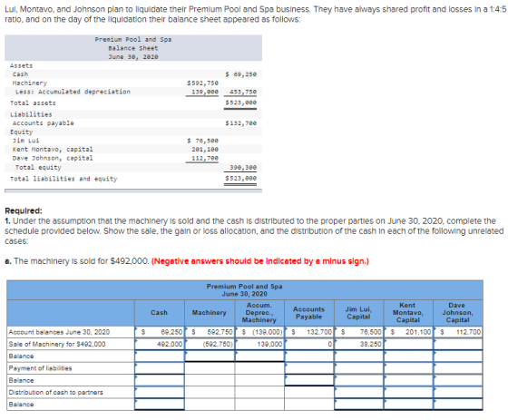The width and height of the screenshot is (508, 420).
Task: Click 'Kent Montavo, Capital' column header
Action: click(408, 313)
